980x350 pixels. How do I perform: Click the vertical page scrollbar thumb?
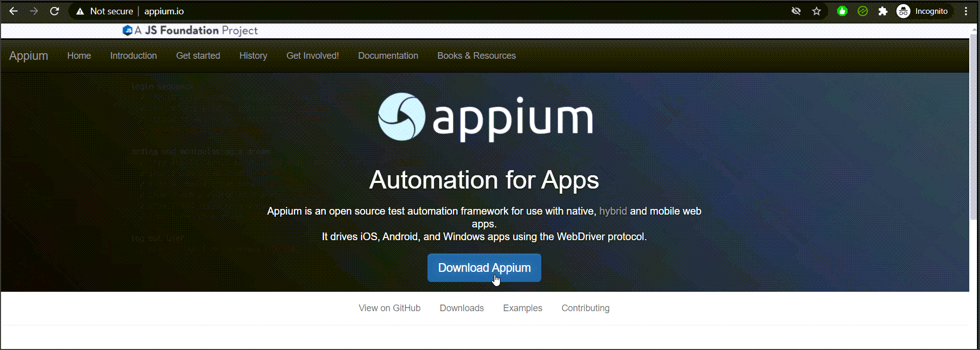(973, 128)
